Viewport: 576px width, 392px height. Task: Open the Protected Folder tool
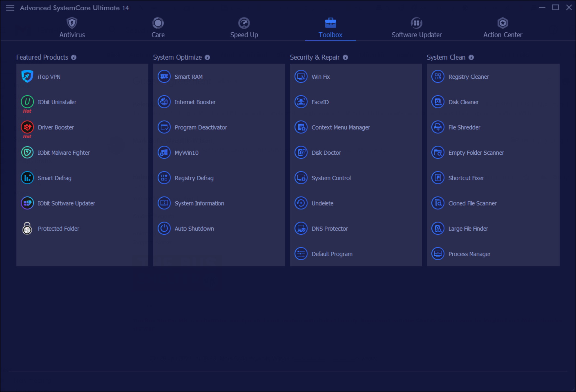58,228
